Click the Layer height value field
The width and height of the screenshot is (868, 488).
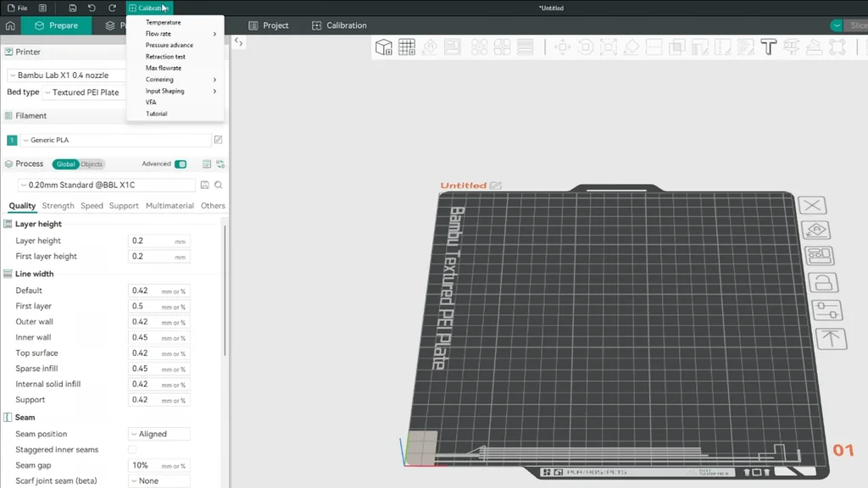[159, 241]
